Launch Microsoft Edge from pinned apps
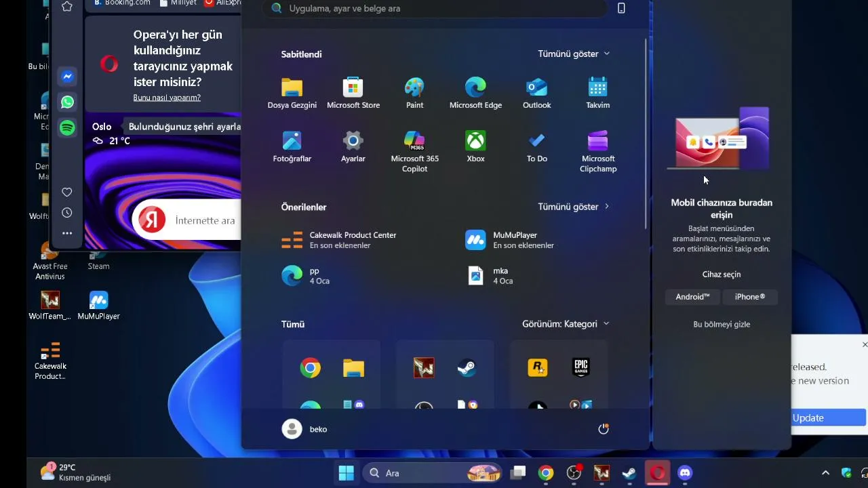This screenshot has width=868, height=488. [x=475, y=94]
